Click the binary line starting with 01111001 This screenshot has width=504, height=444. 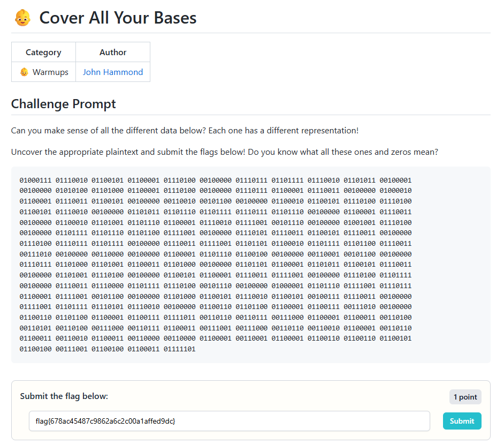pyautogui.click(x=216, y=307)
